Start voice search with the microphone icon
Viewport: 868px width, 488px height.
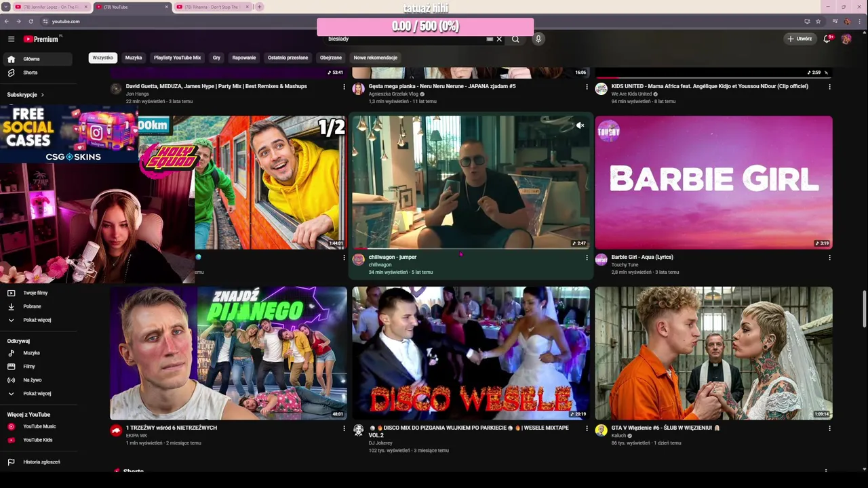538,39
